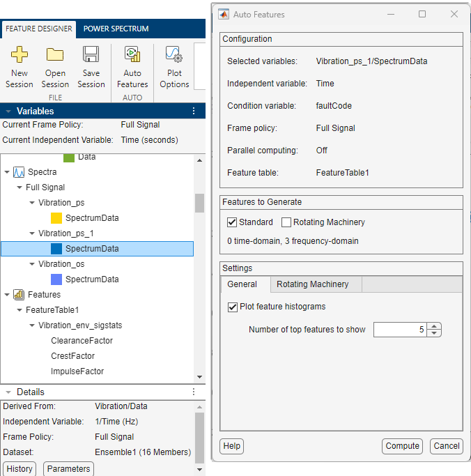The height and width of the screenshot is (476, 471).
Task: Open Plot Options in the toolbar
Action: pos(174,55)
